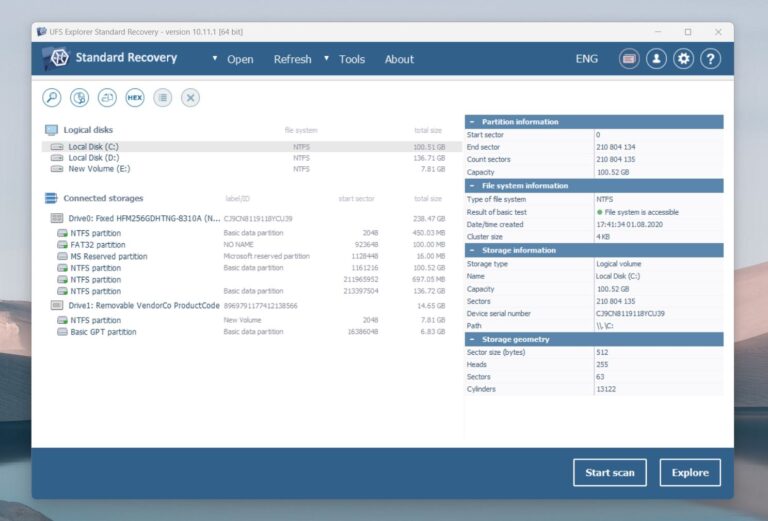Collapse the Partition information section
Screen dimensions: 768x521
tap(473, 122)
